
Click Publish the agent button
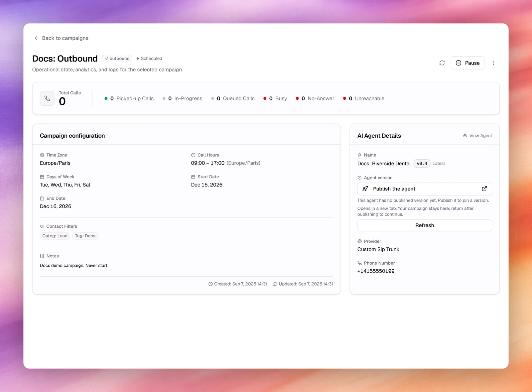[425, 189]
